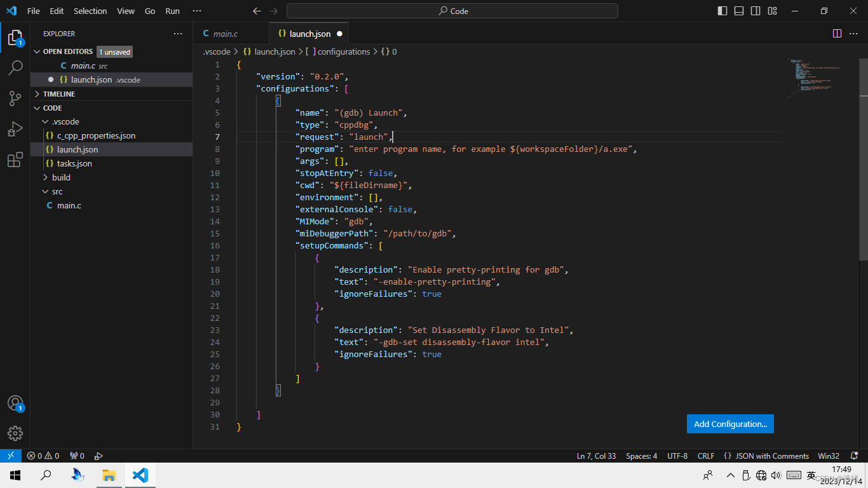Toggle the Panel layout button
Viewport: 868px width, 488px height.
point(739,11)
